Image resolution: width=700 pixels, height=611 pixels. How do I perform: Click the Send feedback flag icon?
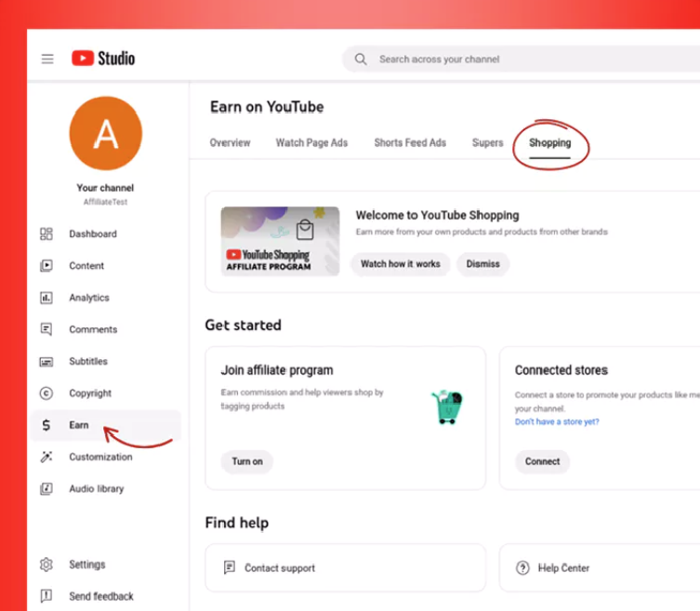coord(46,596)
